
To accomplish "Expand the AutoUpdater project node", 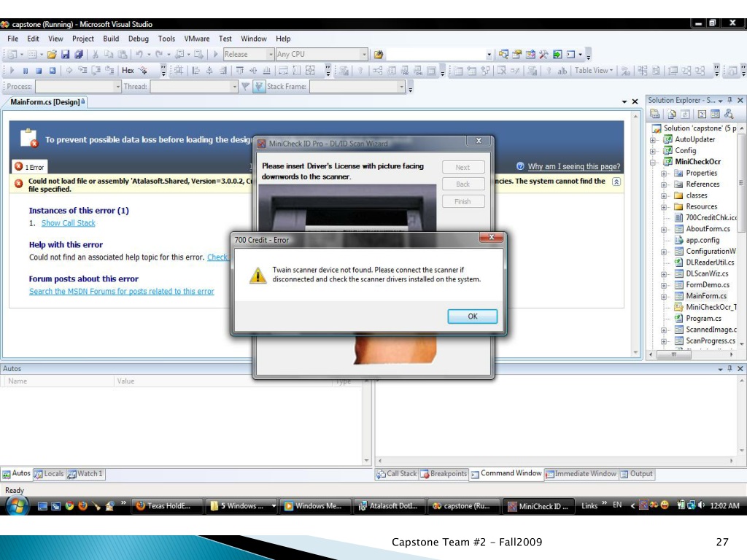I will coord(653,140).
